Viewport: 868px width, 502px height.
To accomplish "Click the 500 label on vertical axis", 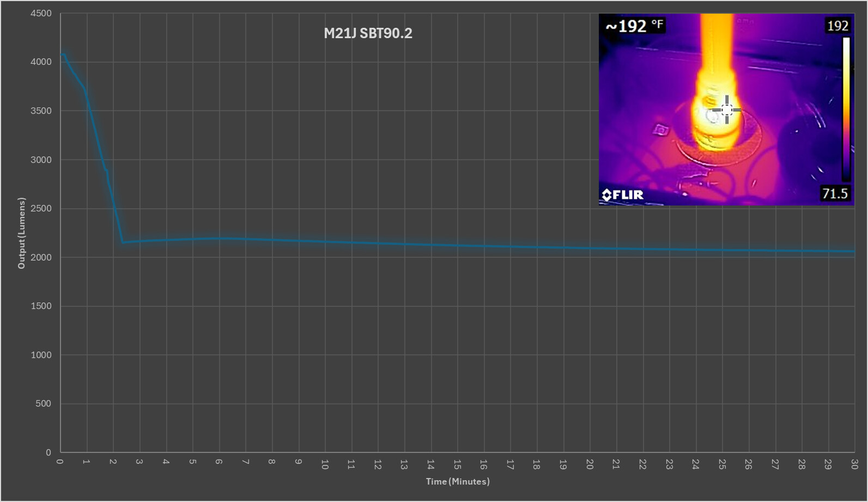I will pyautogui.click(x=44, y=403).
